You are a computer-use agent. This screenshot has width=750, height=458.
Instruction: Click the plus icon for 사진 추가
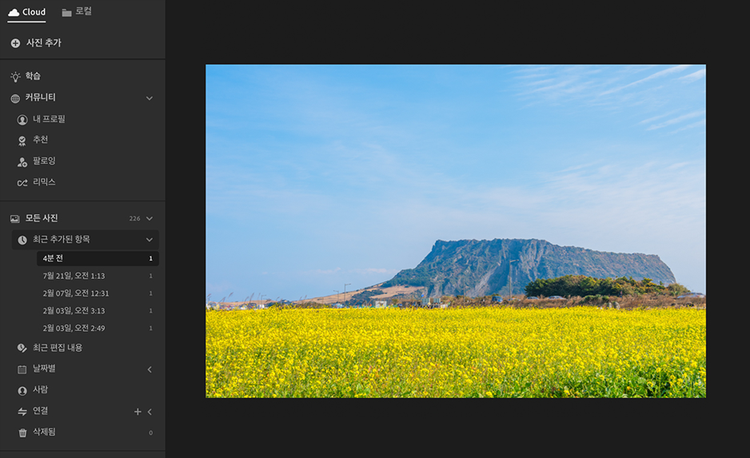[15, 43]
